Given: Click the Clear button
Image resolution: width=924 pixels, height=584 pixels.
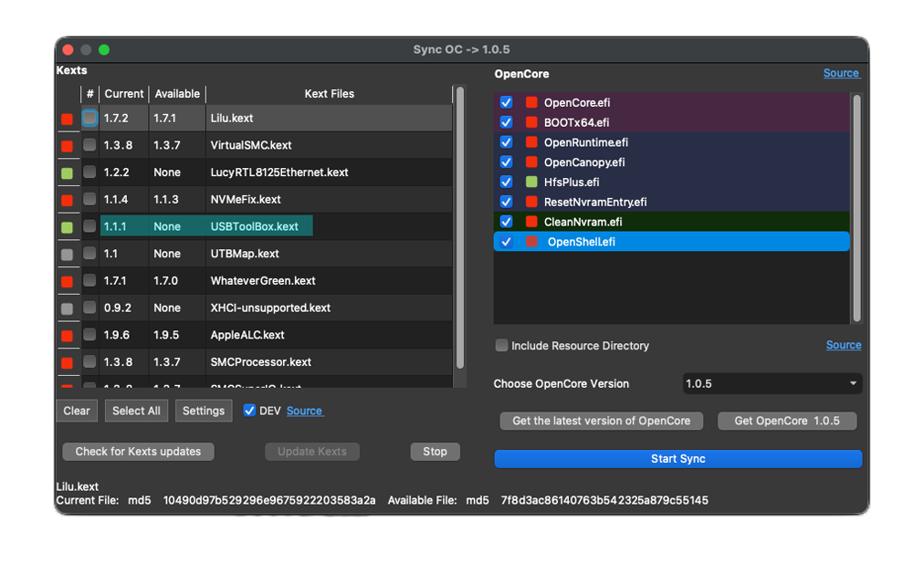Looking at the screenshot, I should pyautogui.click(x=77, y=411).
